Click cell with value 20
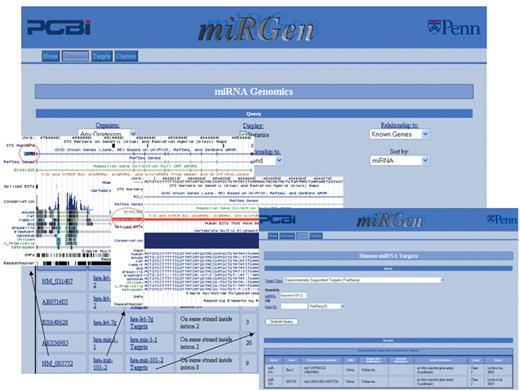Screen dimensions: 520x391 (249, 343)
